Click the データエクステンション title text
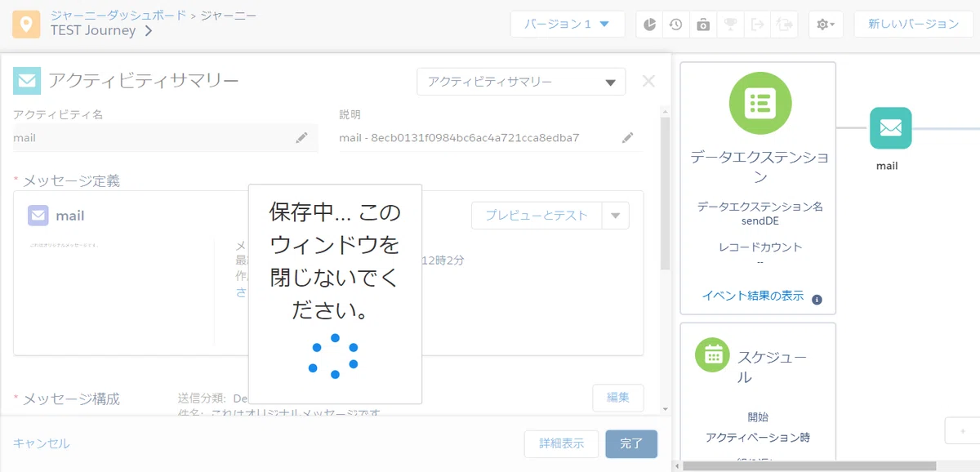Image resolution: width=980 pixels, height=472 pixels. coord(759,166)
